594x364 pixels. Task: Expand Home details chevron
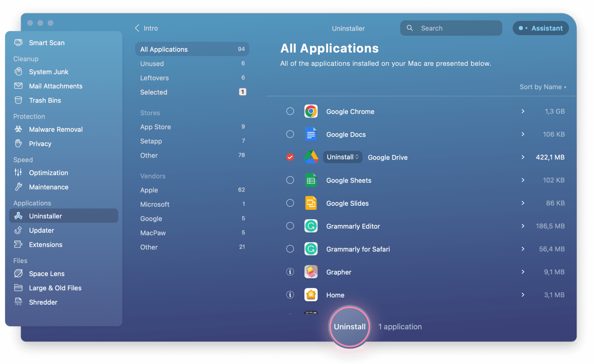523,295
